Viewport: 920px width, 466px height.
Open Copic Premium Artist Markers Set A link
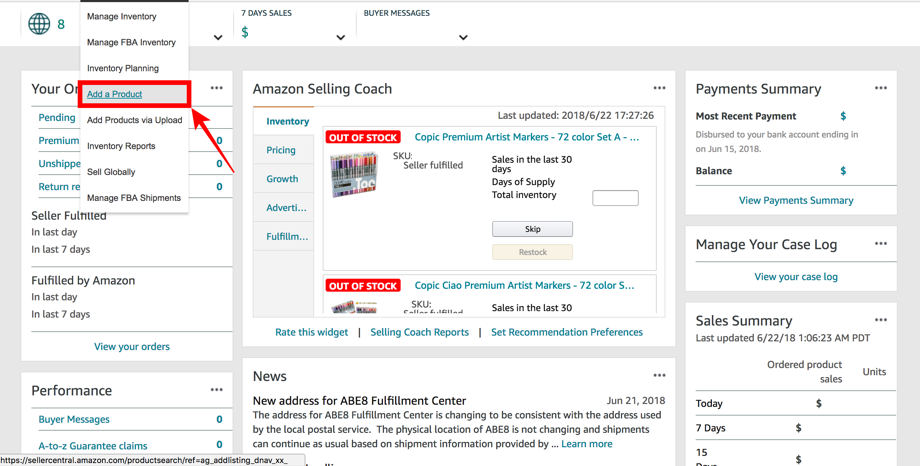527,137
